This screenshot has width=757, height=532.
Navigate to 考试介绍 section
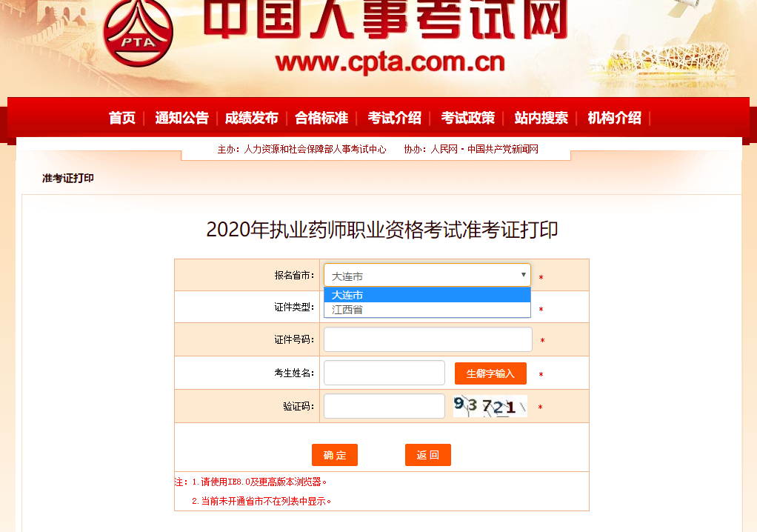pyautogui.click(x=395, y=118)
